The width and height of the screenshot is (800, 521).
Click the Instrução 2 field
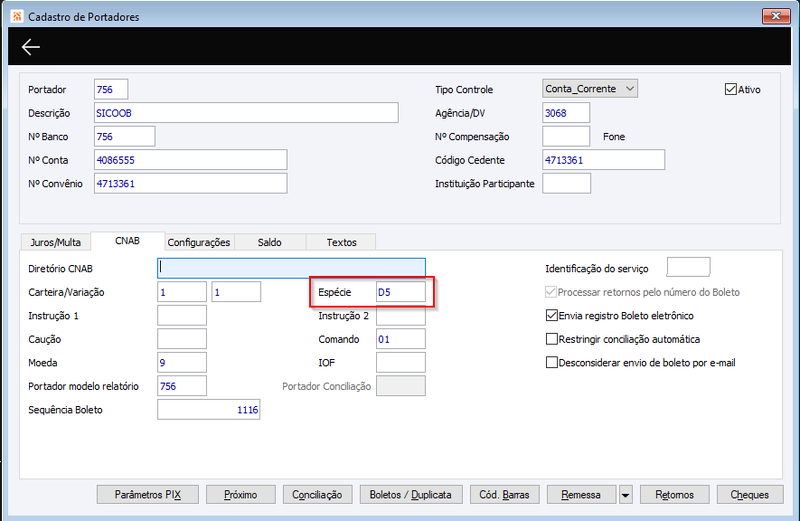point(401,316)
